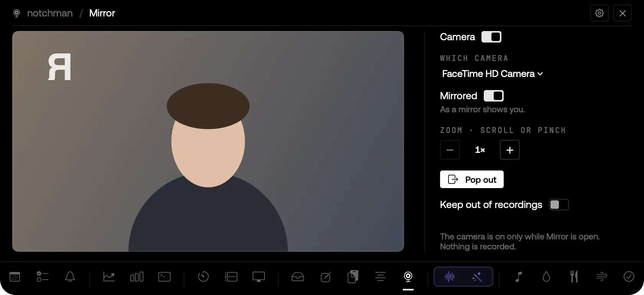644x295 pixels.
Task: Expand the FaceTime HD Camera dropdown
Action: coord(492,74)
